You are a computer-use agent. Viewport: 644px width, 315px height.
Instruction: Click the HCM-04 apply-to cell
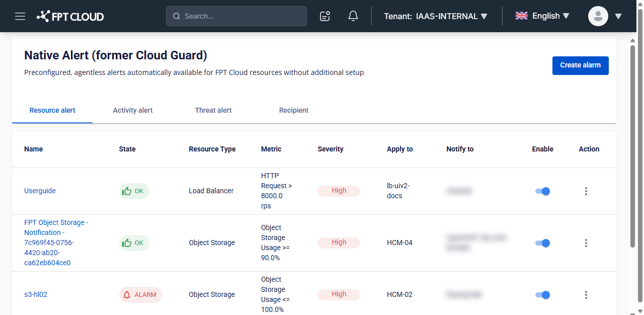[x=399, y=243]
